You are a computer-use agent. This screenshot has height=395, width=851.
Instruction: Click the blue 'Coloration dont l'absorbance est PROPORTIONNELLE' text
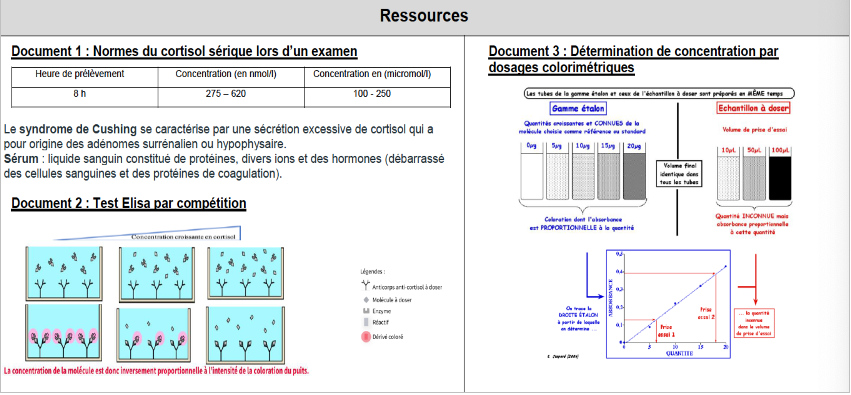(x=583, y=224)
